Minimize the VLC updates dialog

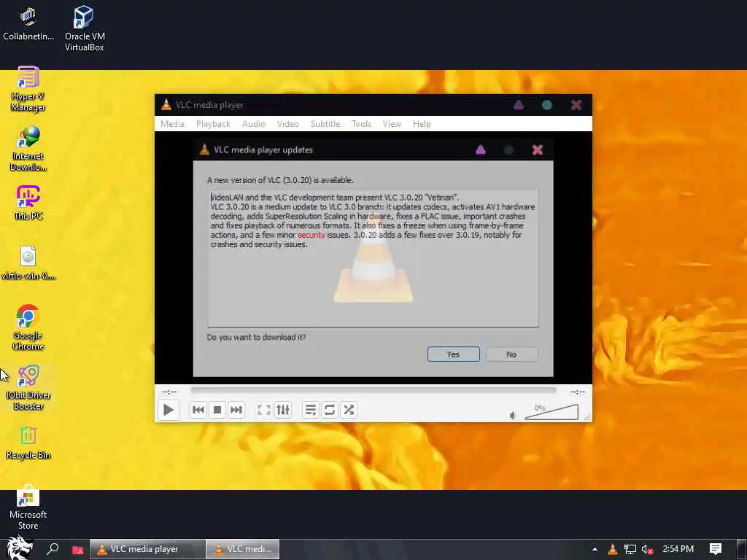tap(480, 150)
